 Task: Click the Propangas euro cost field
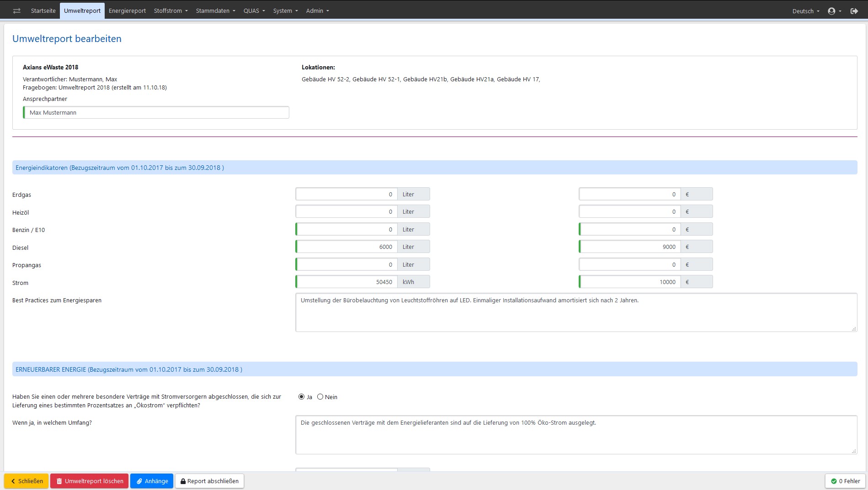tap(629, 264)
